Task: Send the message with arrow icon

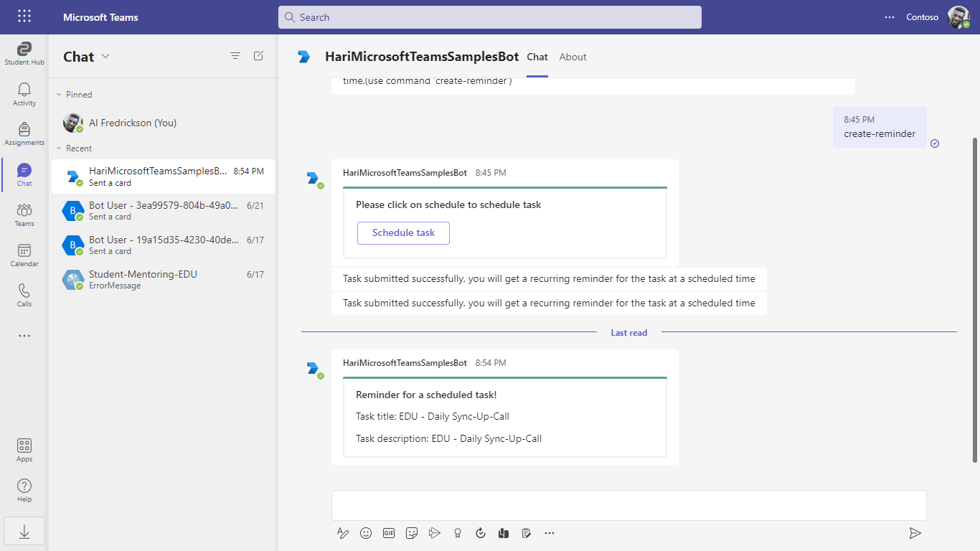Action: click(x=915, y=533)
